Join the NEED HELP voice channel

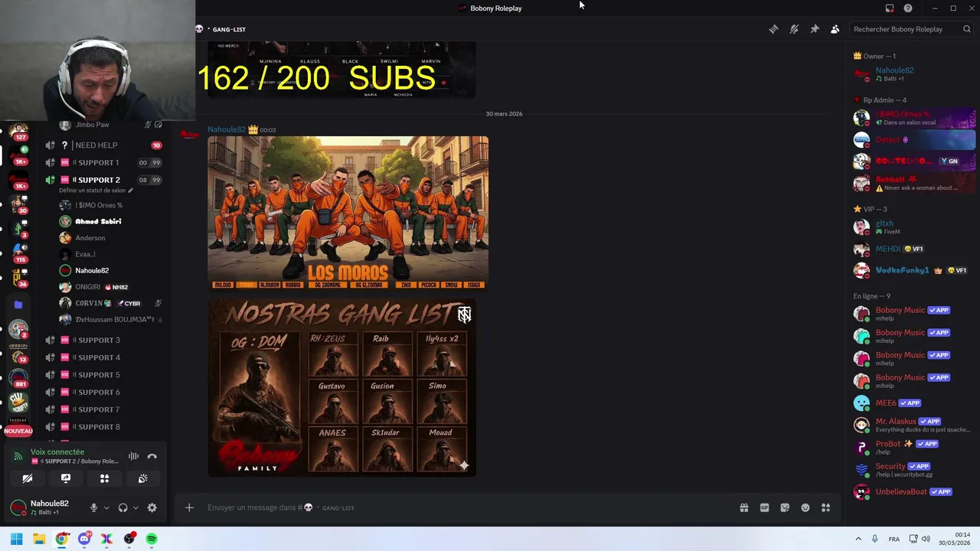tap(103, 145)
